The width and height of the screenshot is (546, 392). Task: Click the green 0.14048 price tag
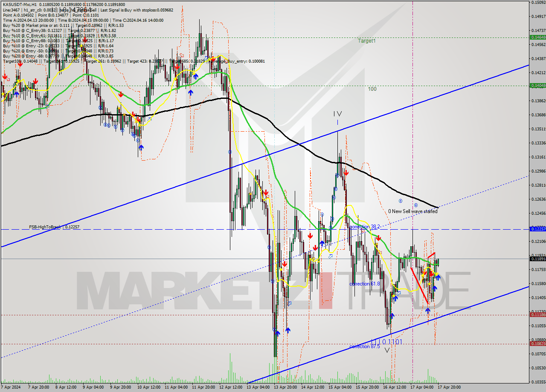(537, 86)
